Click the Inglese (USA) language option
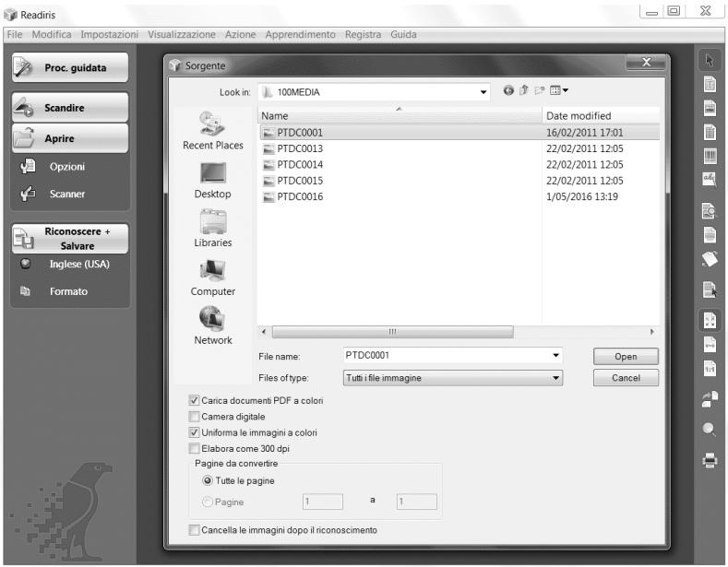This screenshot has width=728, height=567. pos(79,264)
